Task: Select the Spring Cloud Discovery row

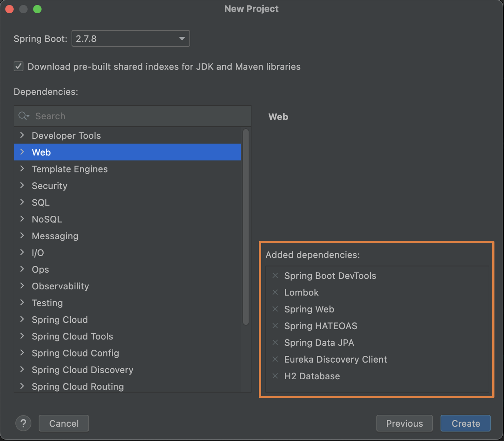Action: click(x=128, y=369)
